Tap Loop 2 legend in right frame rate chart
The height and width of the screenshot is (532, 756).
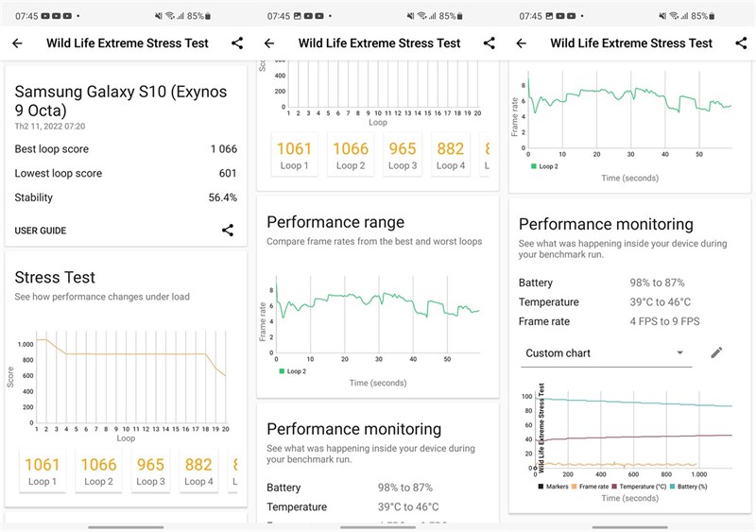coord(544,166)
